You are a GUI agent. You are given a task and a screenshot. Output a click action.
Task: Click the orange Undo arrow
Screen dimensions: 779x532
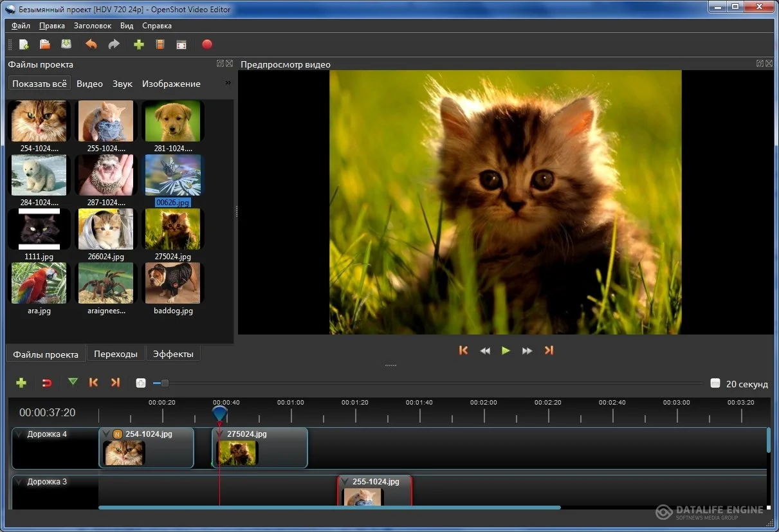click(x=91, y=44)
